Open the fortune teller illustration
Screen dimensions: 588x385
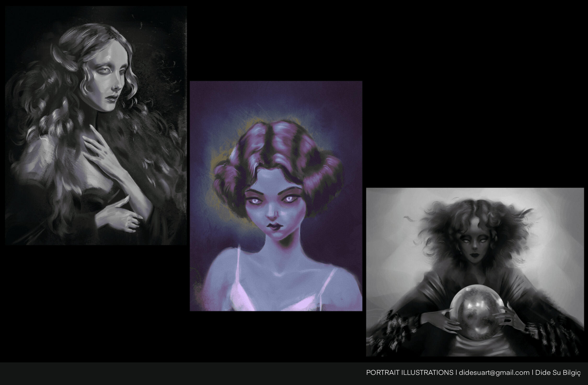click(475, 272)
